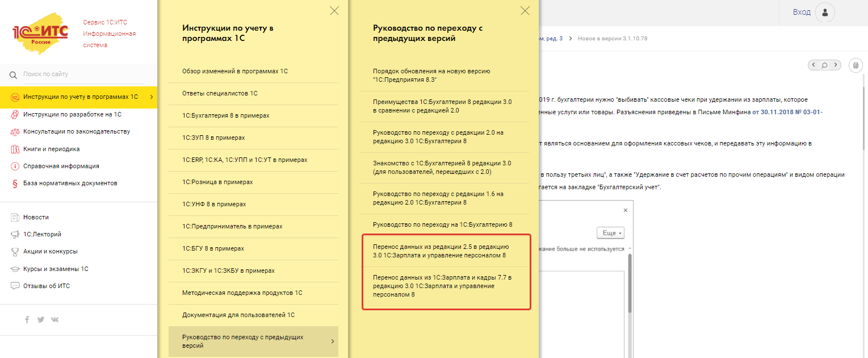
Task: Click the 1С:ИТС Россия logo
Action: point(40,34)
